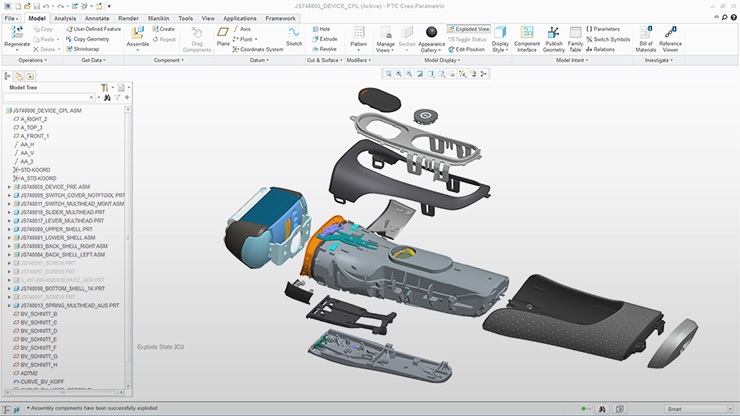Open the Manikin ribbon tab
The width and height of the screenshot is (740, 416).
pyautogui.click(x=158, y=18)
